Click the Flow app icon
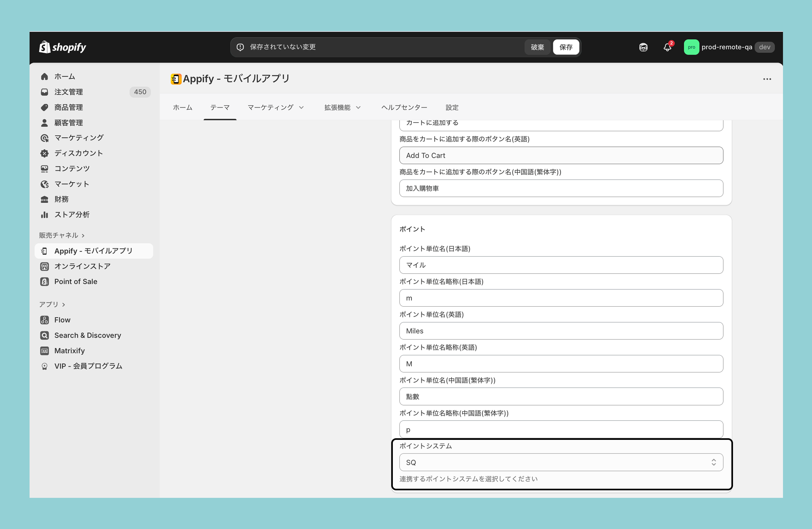 44,320
